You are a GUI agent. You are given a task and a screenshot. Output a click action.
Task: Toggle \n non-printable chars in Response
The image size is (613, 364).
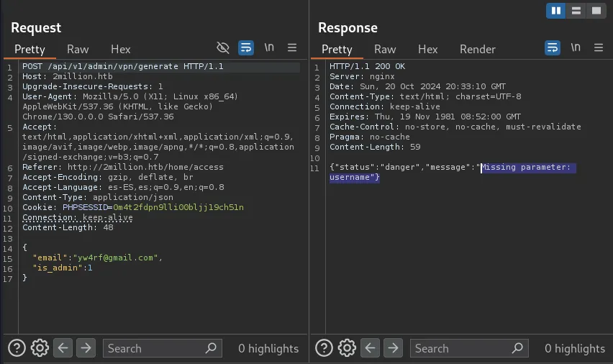click(576, 48)
